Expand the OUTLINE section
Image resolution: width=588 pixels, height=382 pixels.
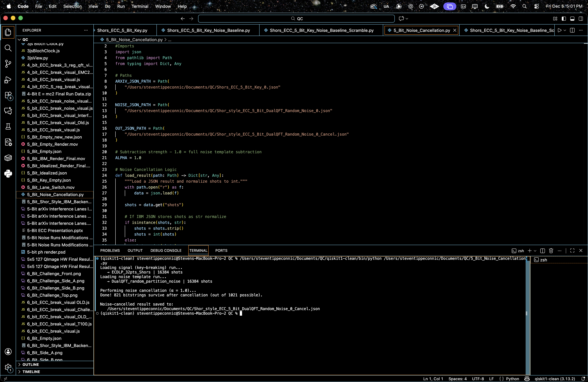point(31,365)
